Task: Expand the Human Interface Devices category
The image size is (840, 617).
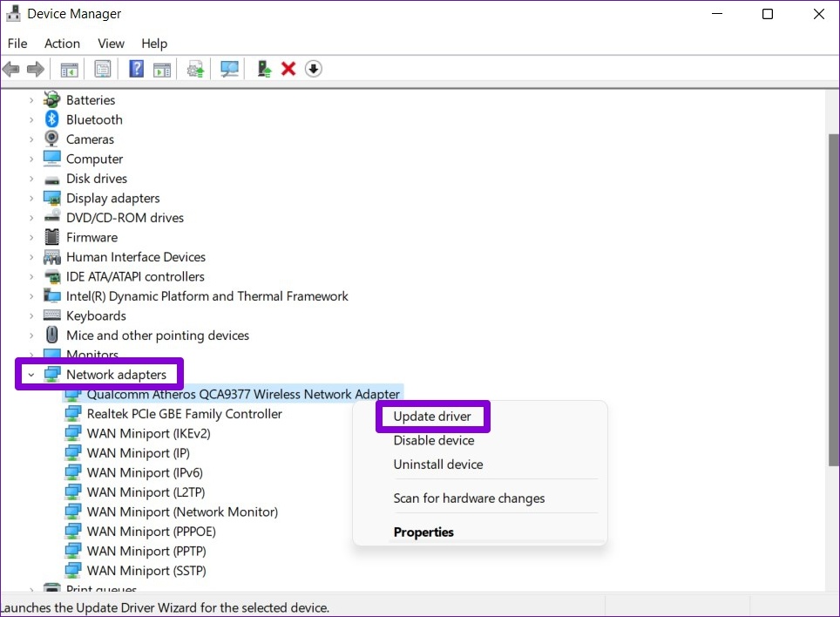Action: click(x=31, y=256)
